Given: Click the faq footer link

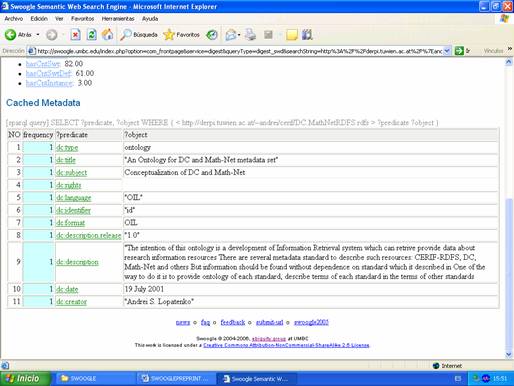Looking at the screenshot, I should (x=205, y=322).
